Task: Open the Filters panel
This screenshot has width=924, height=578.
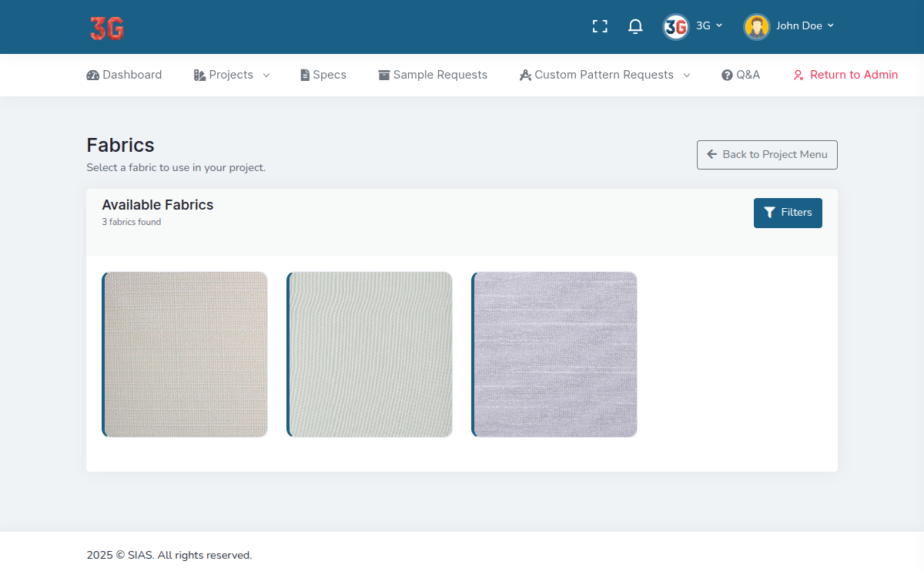Action: pos(788,213)
